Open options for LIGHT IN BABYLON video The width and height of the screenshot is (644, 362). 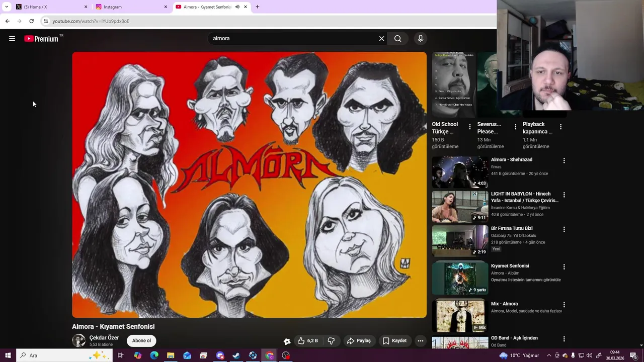tap(564, 195)
